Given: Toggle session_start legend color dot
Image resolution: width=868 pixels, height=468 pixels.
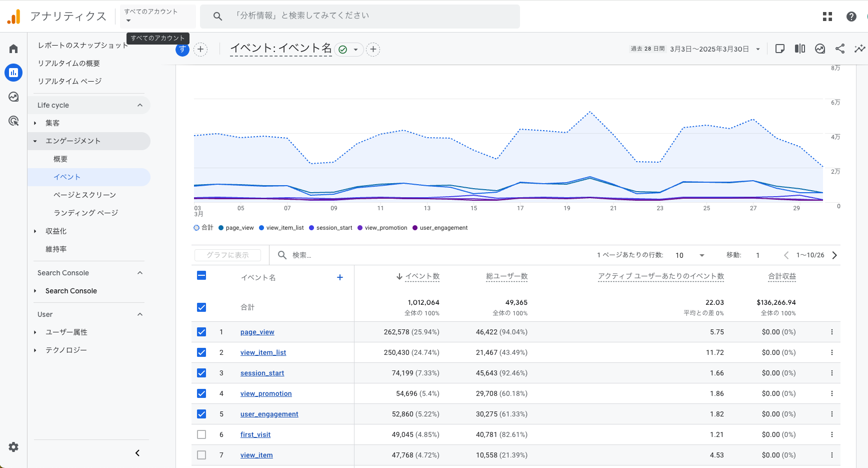Looking at the screenshot, I should click(x=311, y=228).
